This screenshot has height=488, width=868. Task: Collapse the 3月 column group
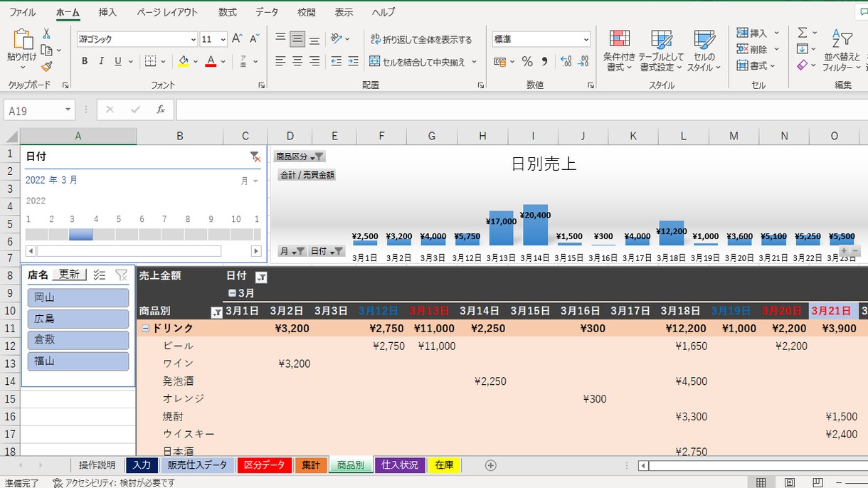coord(231,293)
